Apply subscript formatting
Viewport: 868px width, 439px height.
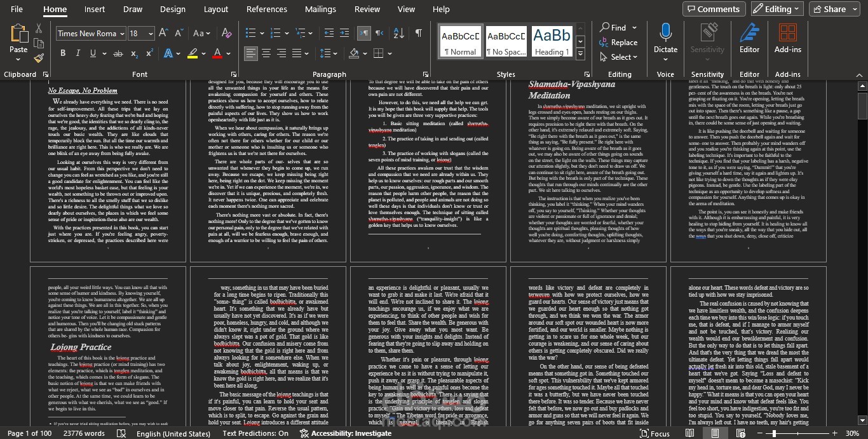tap(135, 53)
